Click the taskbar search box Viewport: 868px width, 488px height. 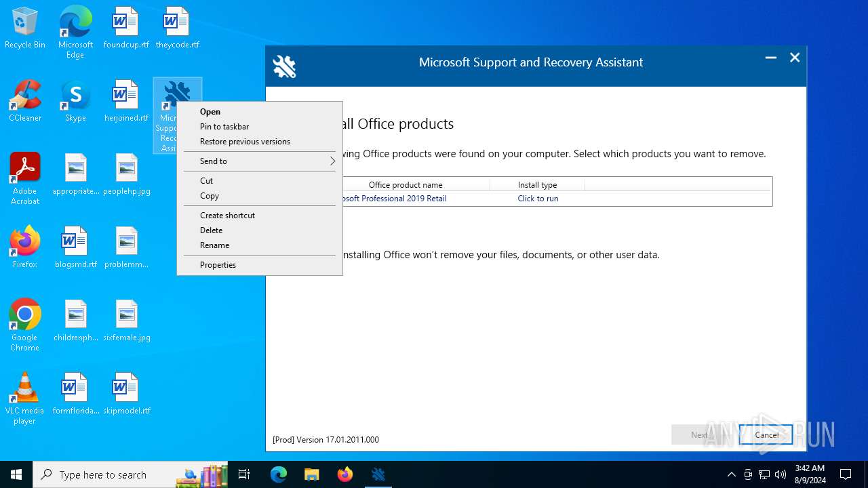[x=131, y=474]
